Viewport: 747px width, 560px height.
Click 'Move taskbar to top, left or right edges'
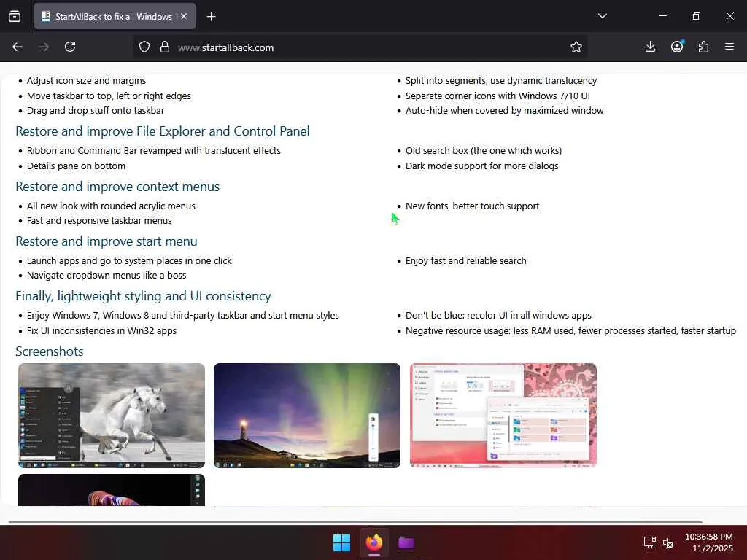[109, 96]
